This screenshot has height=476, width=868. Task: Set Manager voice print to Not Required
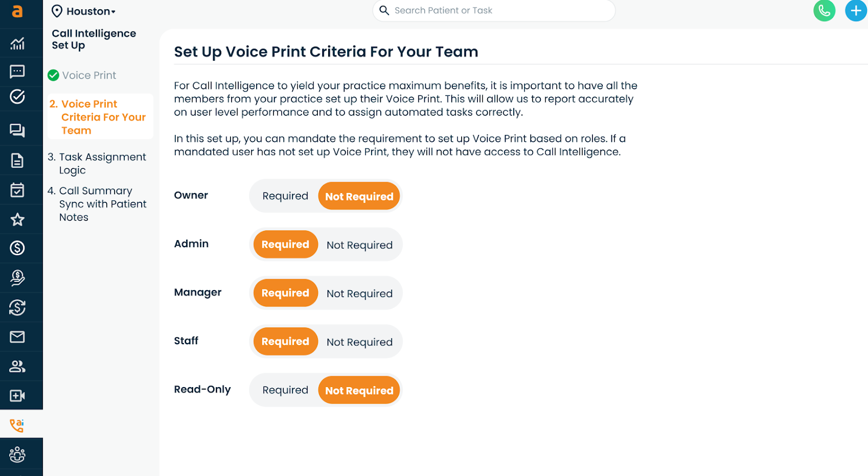pos(359,293)
